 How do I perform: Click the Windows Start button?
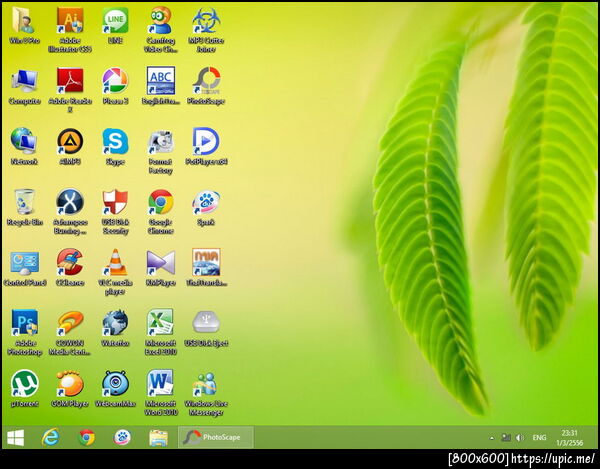point(15,437)
